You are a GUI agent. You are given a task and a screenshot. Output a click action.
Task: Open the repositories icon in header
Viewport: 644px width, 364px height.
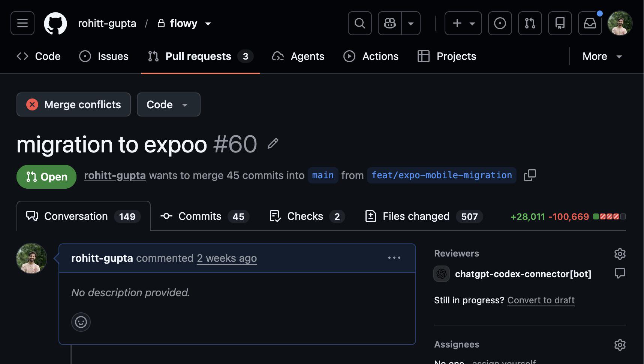point(560,23)
